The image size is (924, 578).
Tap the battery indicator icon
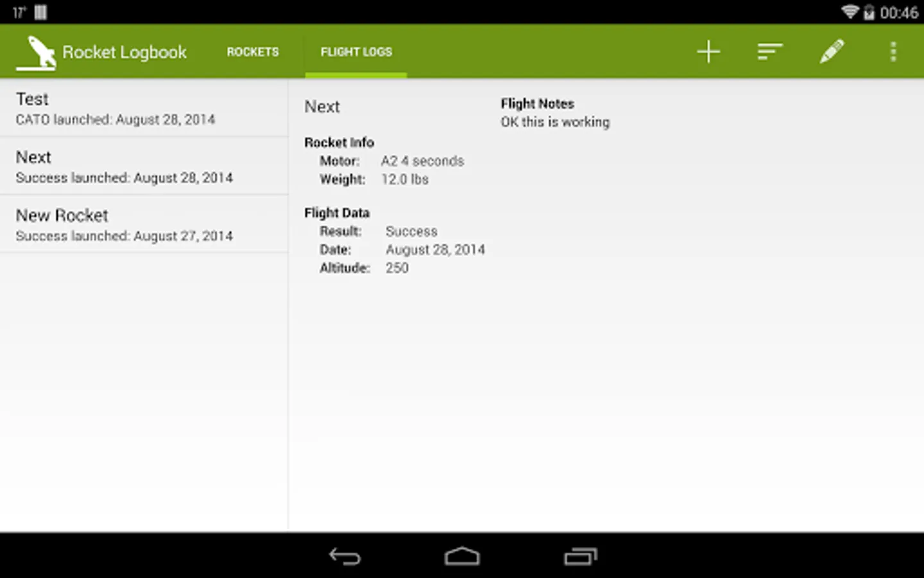point(869,12)
